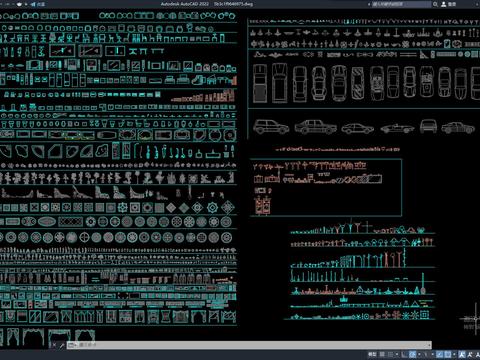Select the first top-view car block
480x360 pixels.
point(260,83)
